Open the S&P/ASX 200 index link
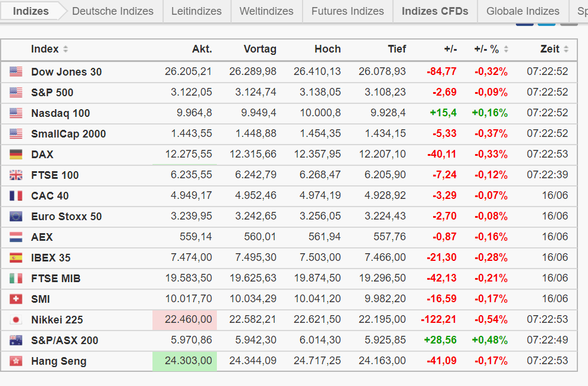The width and height of the screenshot is (588, 386). tap(64, 341)
